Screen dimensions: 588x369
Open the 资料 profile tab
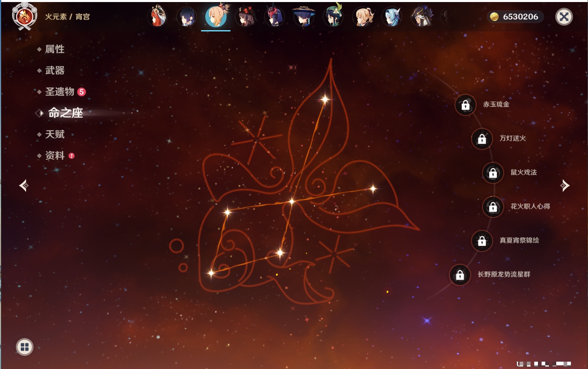click(x=55, y=155)
